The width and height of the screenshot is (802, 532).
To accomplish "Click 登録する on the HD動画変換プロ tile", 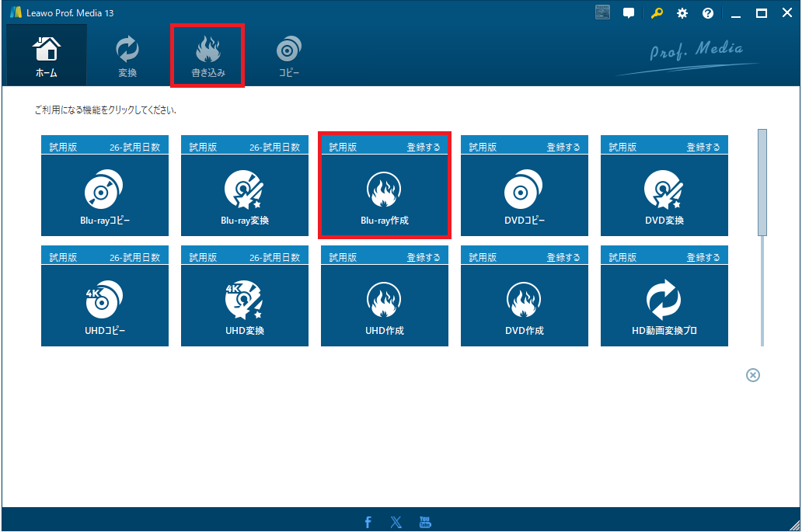I will [x=703, y=258].
